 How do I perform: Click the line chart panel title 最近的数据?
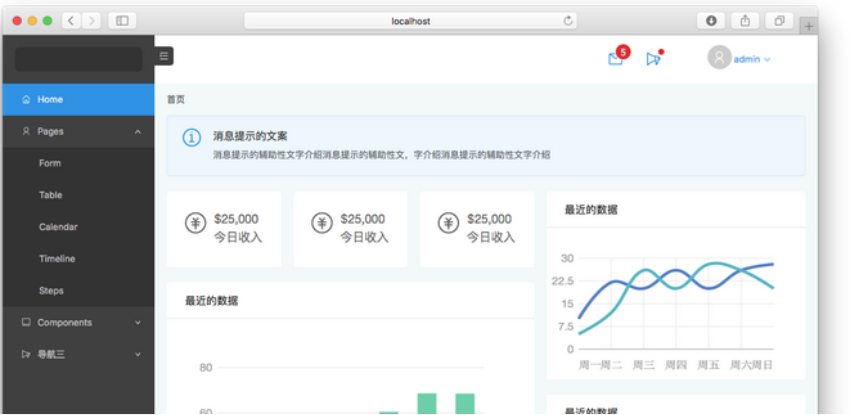coord(591,210)
